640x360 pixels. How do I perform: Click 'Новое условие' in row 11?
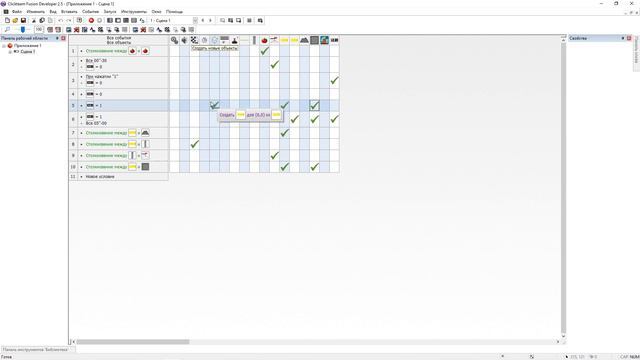(100, 177)
